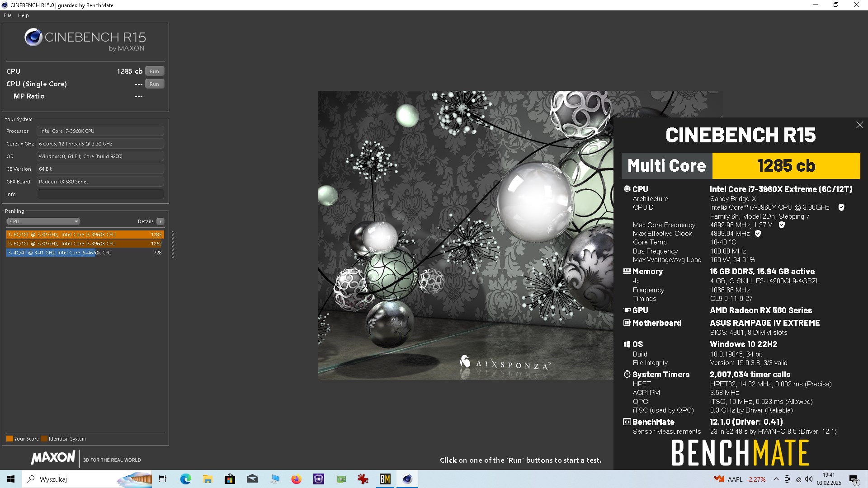868x488 pixels.
Task: Show hidden system tray icons
Action: (776, 479)
